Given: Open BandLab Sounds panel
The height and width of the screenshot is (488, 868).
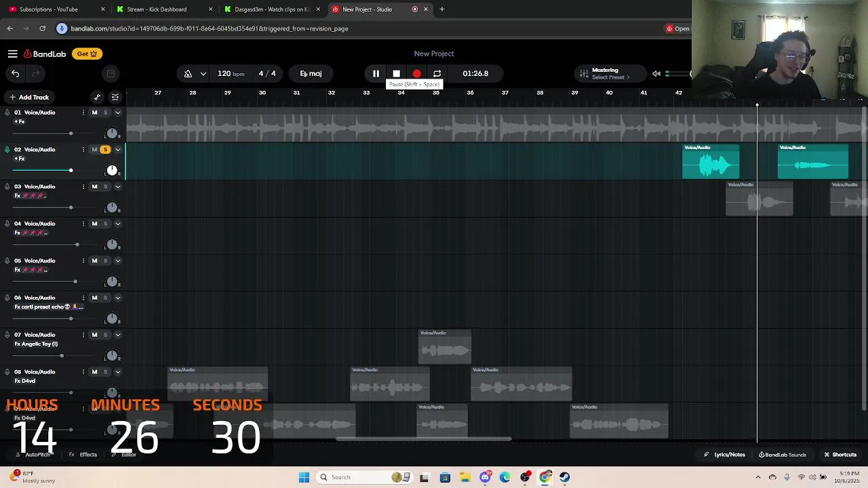Looking at the screenshot, I should [x=783, y=455].
